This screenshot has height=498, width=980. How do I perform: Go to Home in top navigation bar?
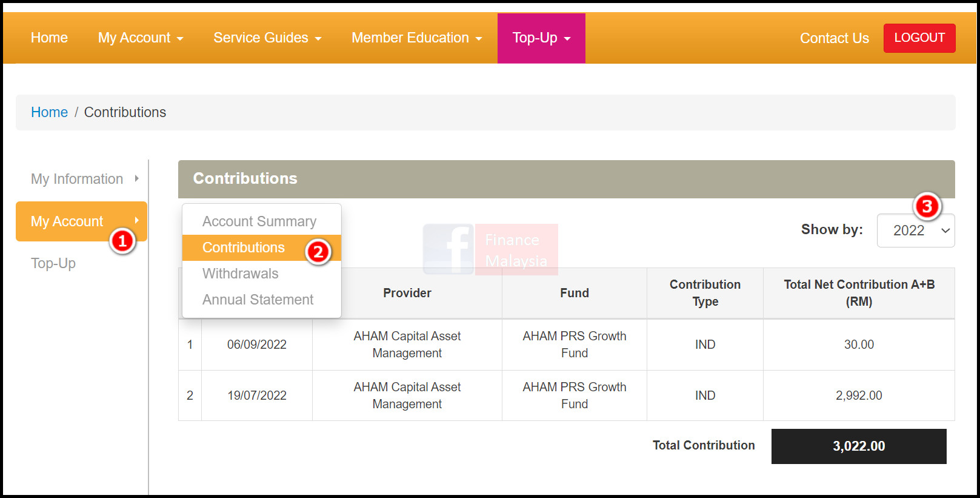pyautogui.click(x=49, y=38)
